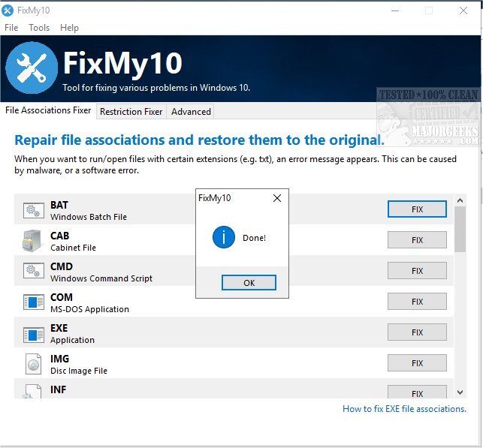This screenshot has height=448, width=483.
Task: Select the File Associations Fixer tab
Action: click(x=48, y=110)
